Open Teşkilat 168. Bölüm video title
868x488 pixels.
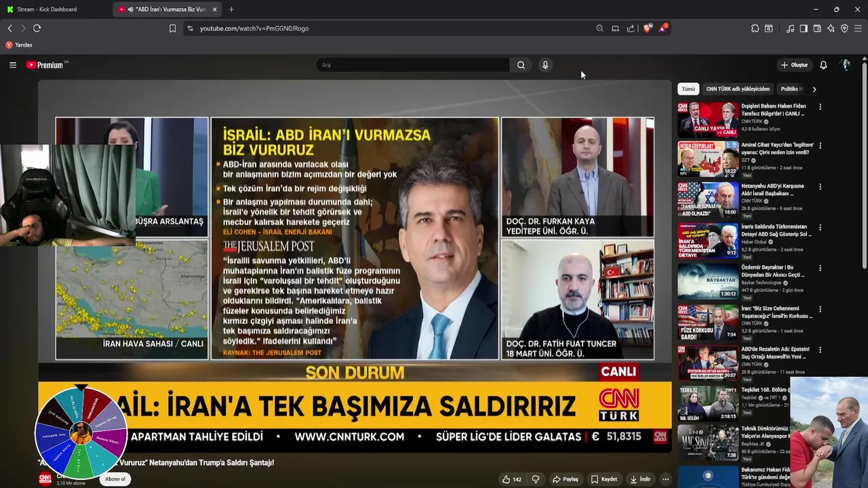pyautogui.click(x=764, y=390)
